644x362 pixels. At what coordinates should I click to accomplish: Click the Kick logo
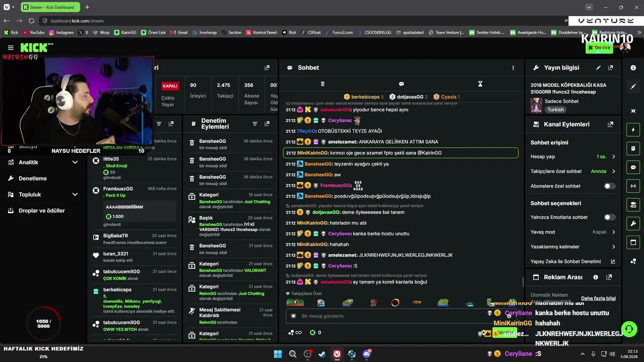point(34,48)
